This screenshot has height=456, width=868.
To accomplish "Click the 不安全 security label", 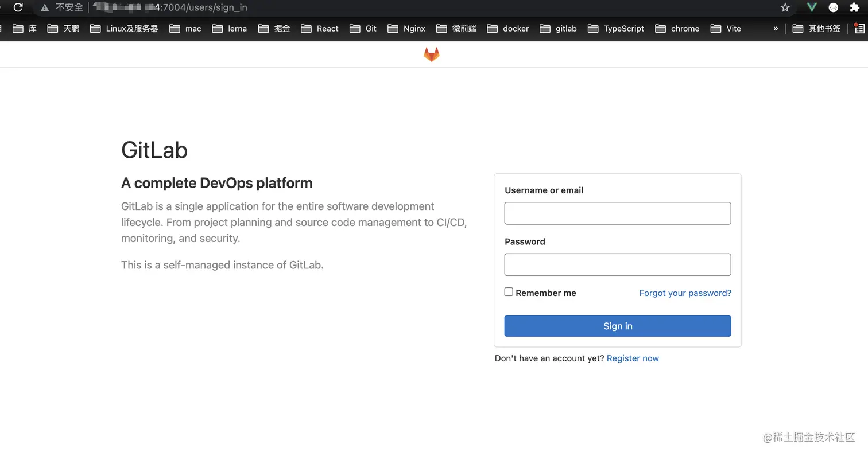I will coord(69,8).
